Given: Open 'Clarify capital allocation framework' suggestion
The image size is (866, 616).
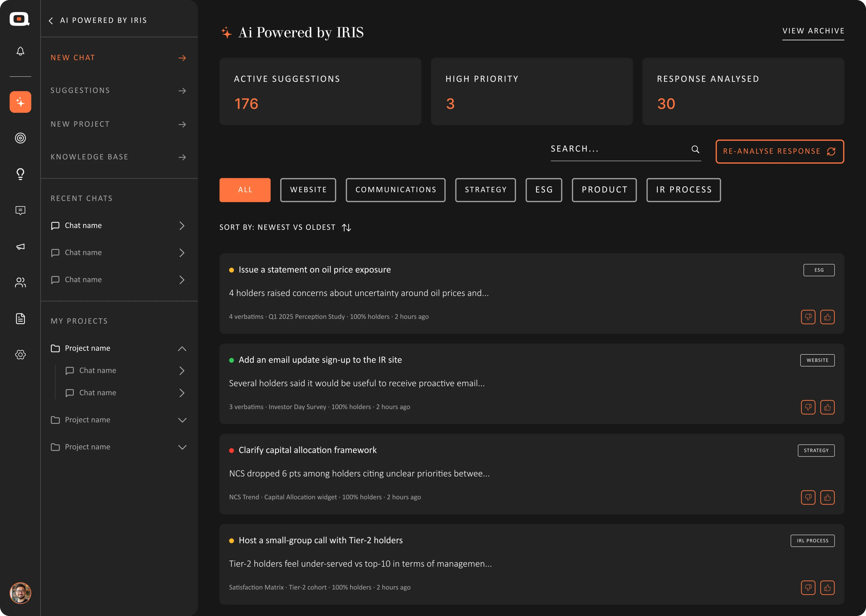Looking at the screenshot, I should [x=308, y=450].
